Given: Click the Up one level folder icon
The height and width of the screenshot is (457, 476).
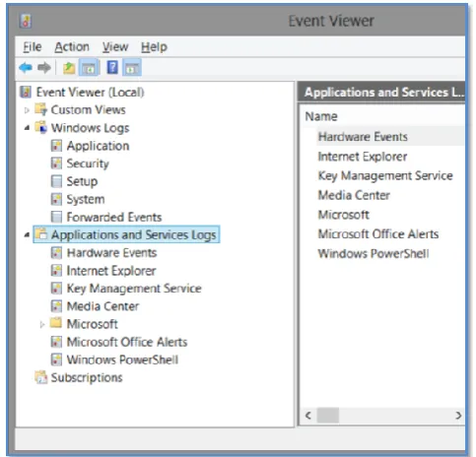Looking at the screenshot, I should pyautogui.click(x=69, y=68).
